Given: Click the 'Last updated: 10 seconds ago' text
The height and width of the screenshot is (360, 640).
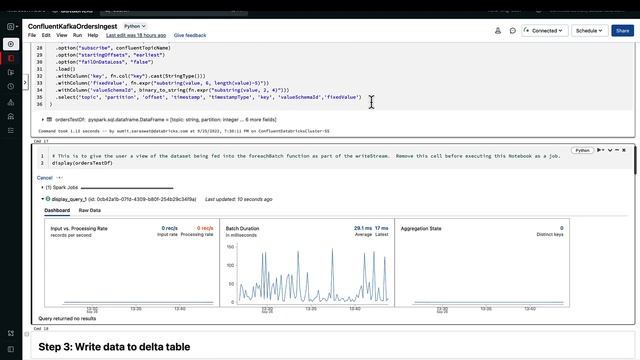Looking at the screenshot, I should [x=238, y=199].
